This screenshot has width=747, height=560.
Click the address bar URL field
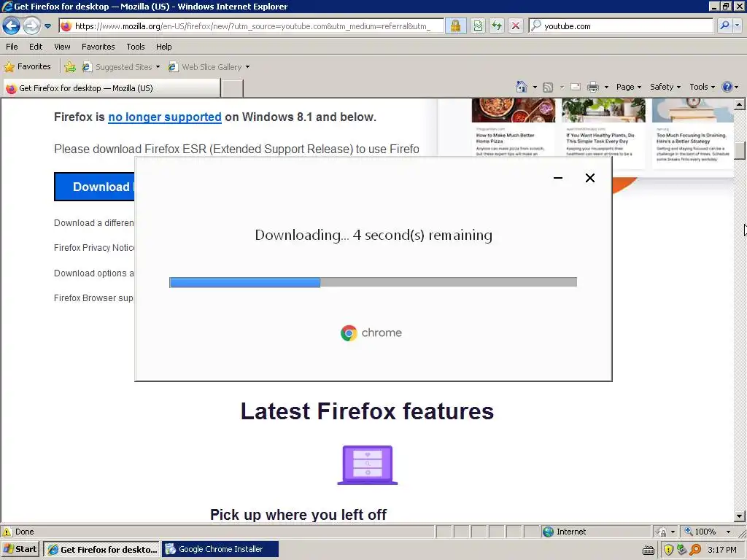(252, 26)
